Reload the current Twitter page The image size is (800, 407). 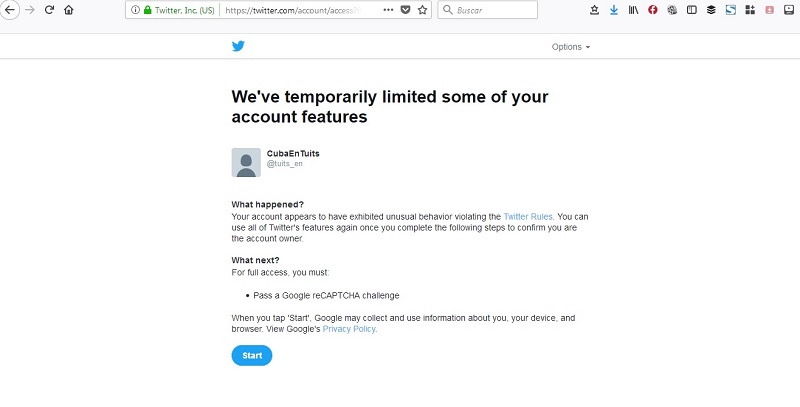pyautogui.click(x=49, y=10)
